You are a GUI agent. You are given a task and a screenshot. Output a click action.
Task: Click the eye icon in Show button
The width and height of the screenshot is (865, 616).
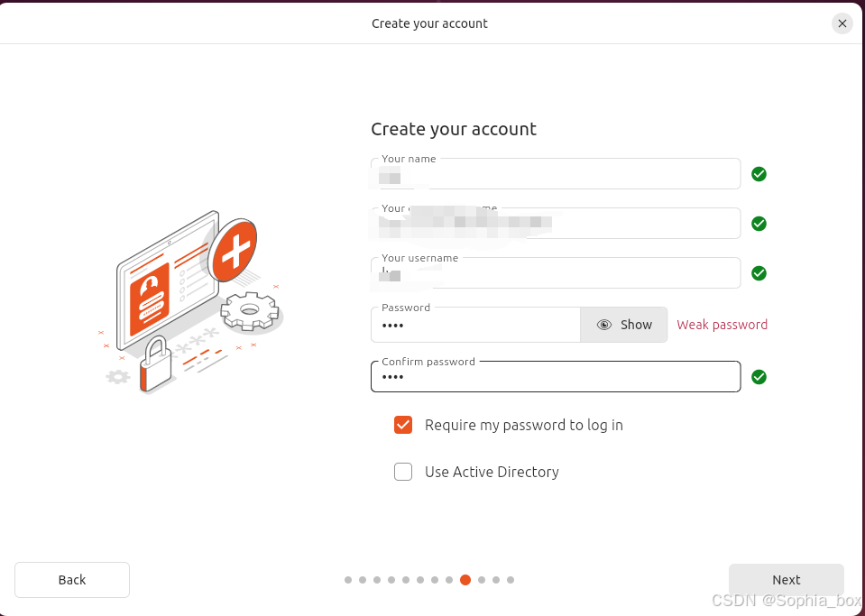click(x=604, y=325)
